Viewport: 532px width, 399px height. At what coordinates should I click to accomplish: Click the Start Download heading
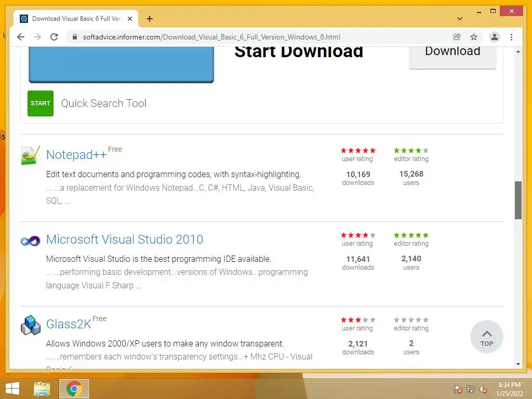[x=299, y=52]
